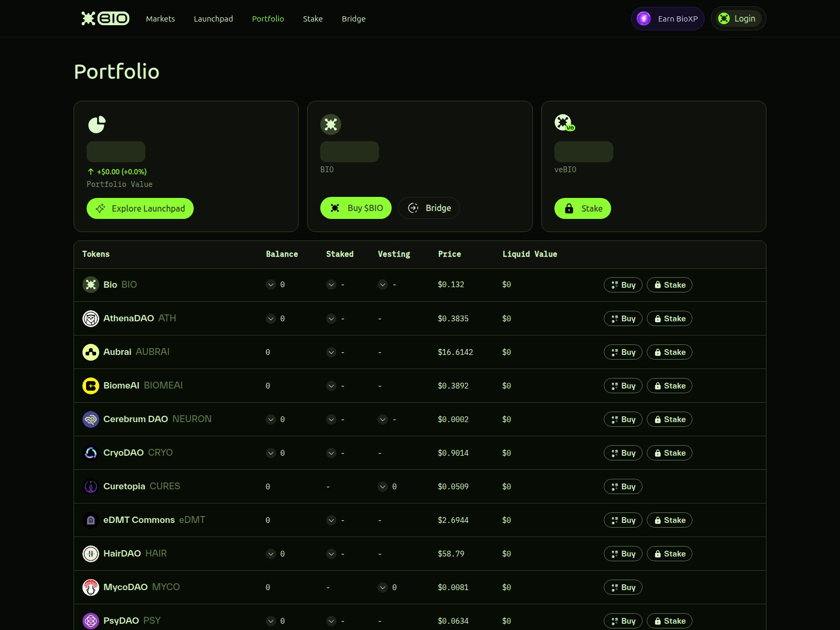This screenshot has width=840, height=630.
Task: Click the Cerebrum DAO token icon
Action: [x=91, y=419]
